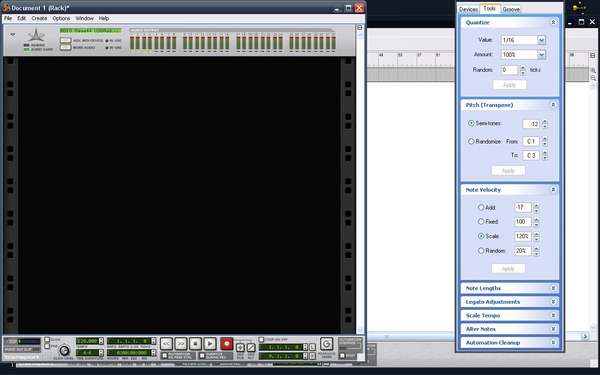Open the Quantize Value dropdown
Screen dimensions: 600x375
[x=541, y=40]
